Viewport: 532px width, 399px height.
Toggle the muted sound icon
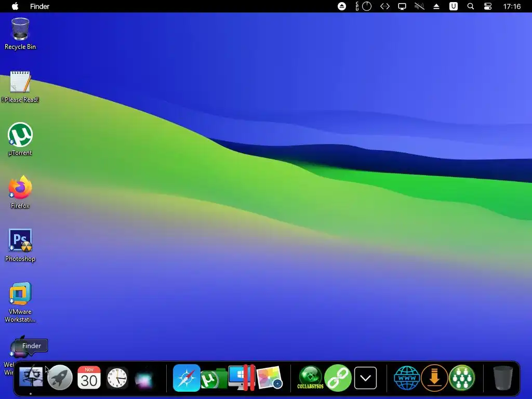419,6
